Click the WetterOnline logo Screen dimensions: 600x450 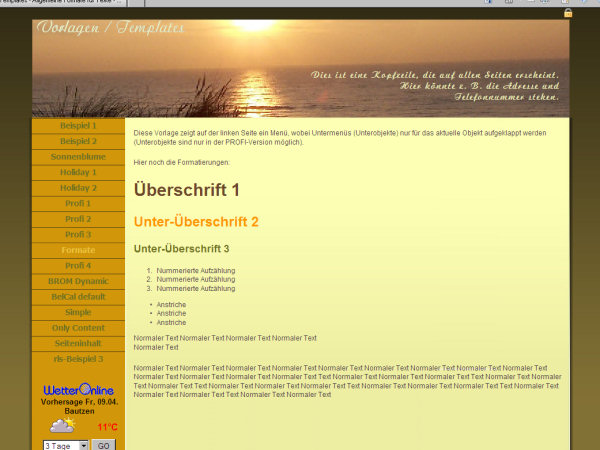pos(78,389)
